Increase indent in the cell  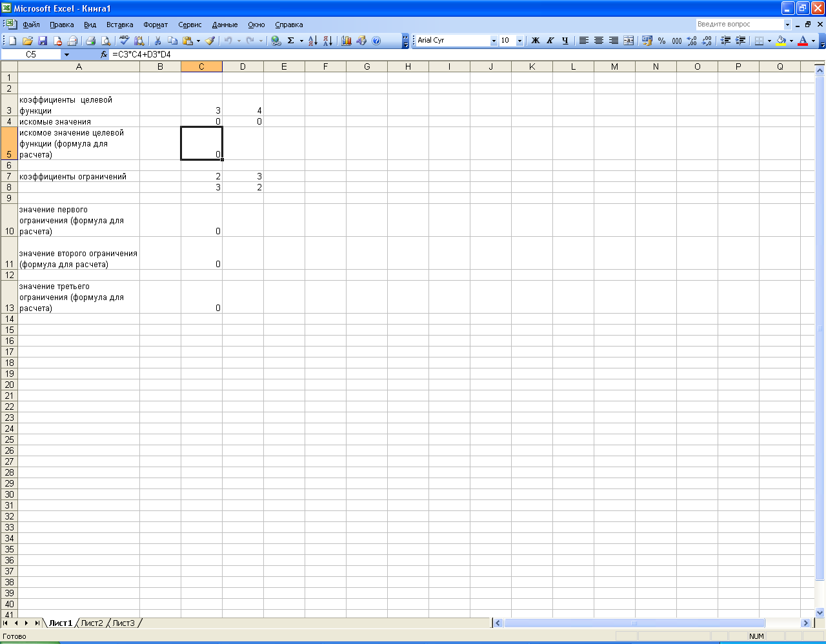point(741,41)
